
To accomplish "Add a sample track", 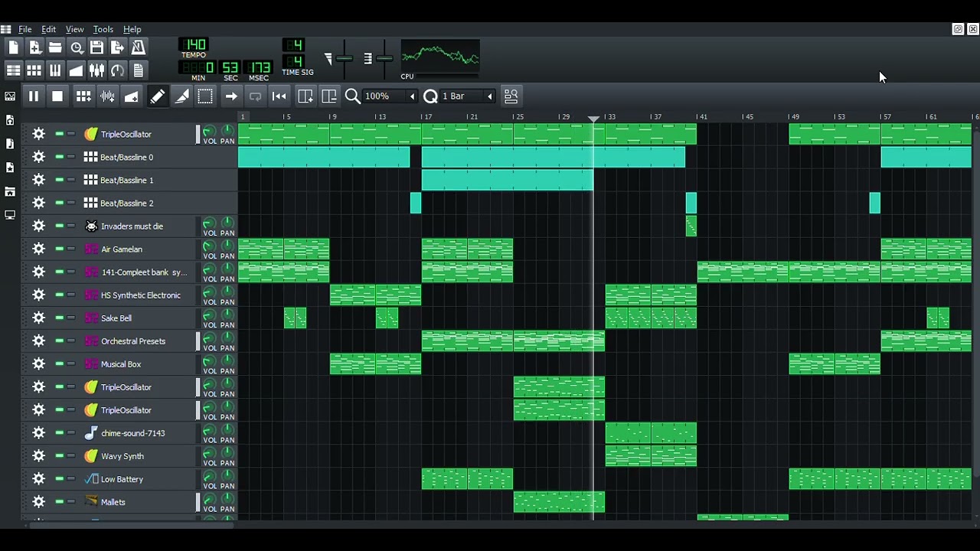I will coord(107,96).
